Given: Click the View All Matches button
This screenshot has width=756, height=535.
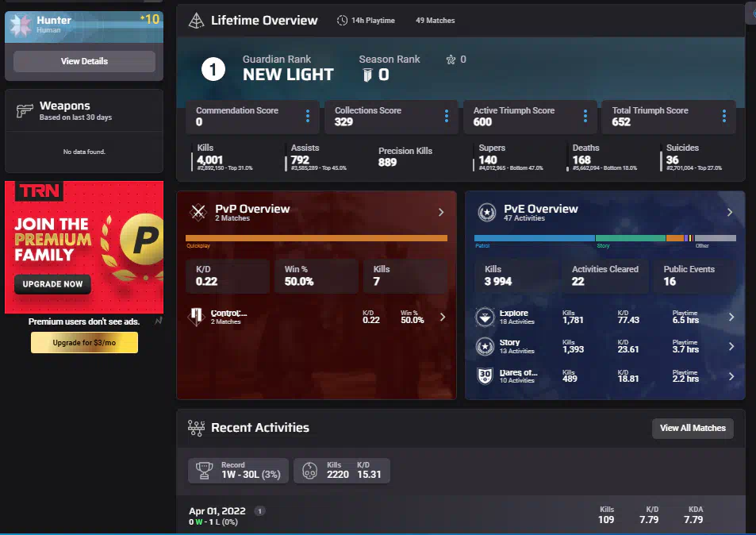Looking at the screenshot, I should point(693,429).
